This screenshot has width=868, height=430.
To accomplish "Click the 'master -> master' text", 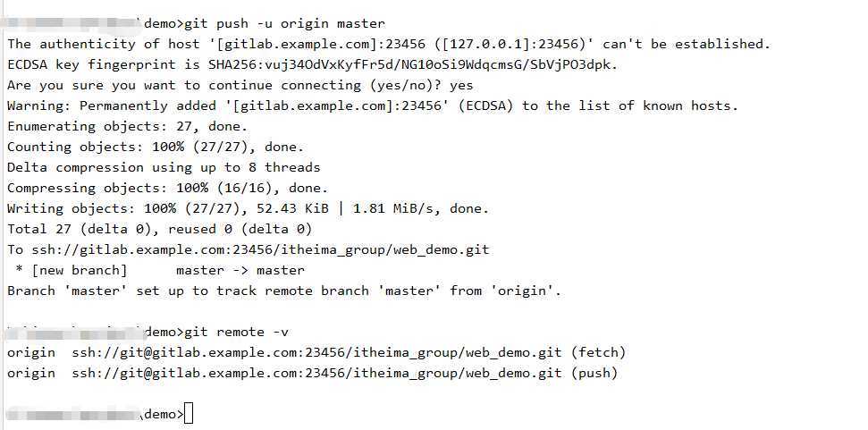I will click(x=240, y=270).
